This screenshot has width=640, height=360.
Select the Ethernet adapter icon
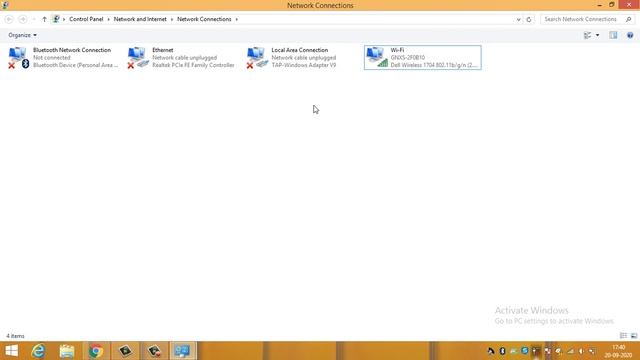click(138, 58)
